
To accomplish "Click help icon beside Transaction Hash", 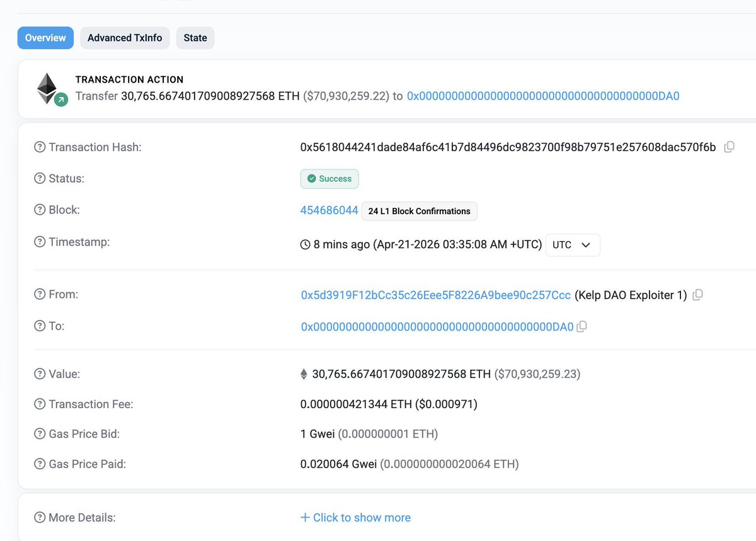I will click(40, 147).
